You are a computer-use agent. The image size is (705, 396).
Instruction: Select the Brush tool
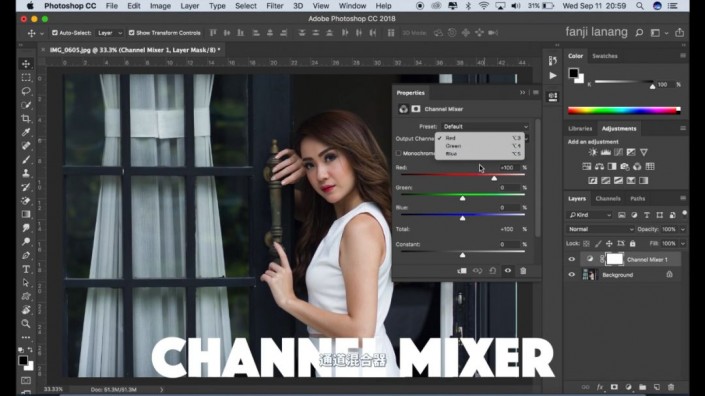(x=26, y=160)
